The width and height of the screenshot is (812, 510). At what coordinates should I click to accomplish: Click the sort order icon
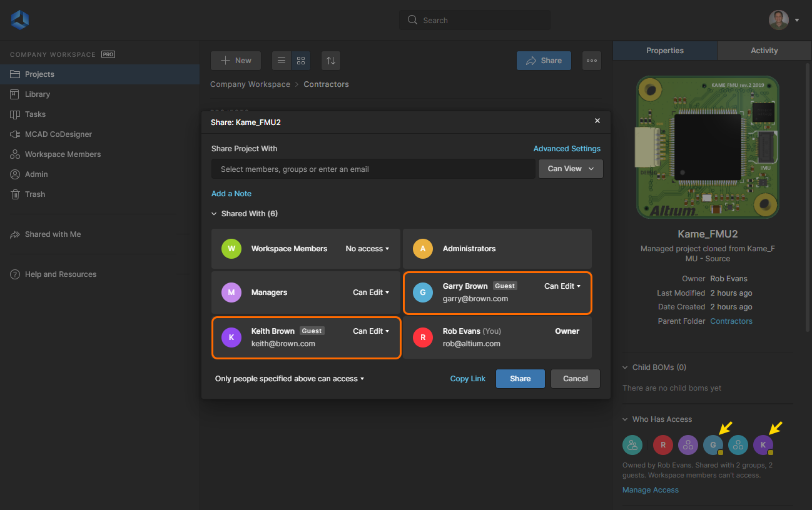(331, 61)
